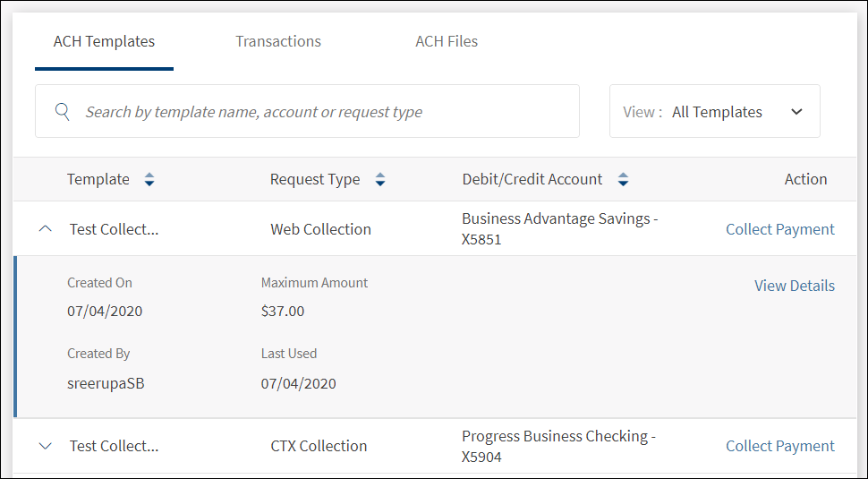The height and width of the screenshot is (479, 868).
Task: Select the Test Collect template in the Web Collection row
Action: 114,229
